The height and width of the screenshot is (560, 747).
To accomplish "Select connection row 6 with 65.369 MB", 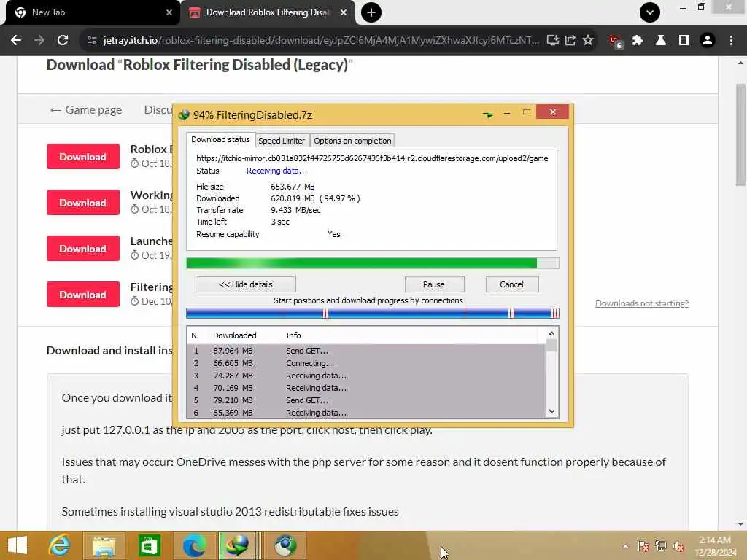I will 366,413.
